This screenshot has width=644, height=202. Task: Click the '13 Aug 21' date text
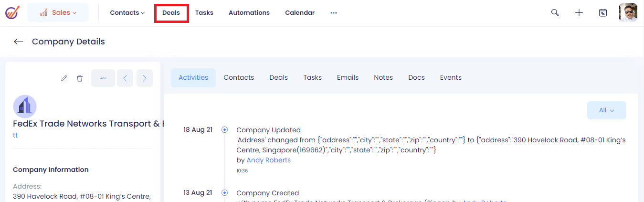pyautogui.click(x=198, y=192)
